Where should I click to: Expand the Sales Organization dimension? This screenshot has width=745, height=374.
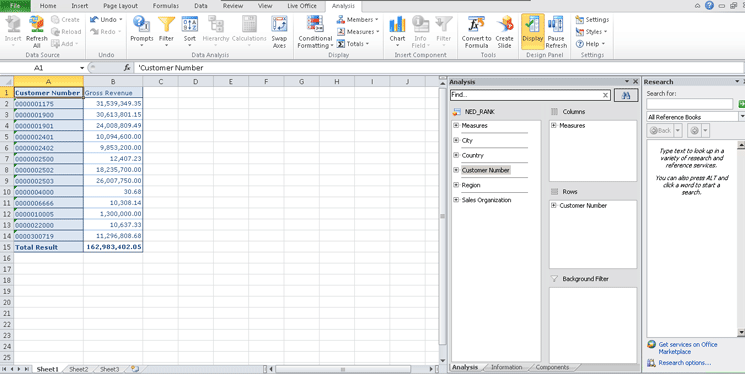click(456, 200)
